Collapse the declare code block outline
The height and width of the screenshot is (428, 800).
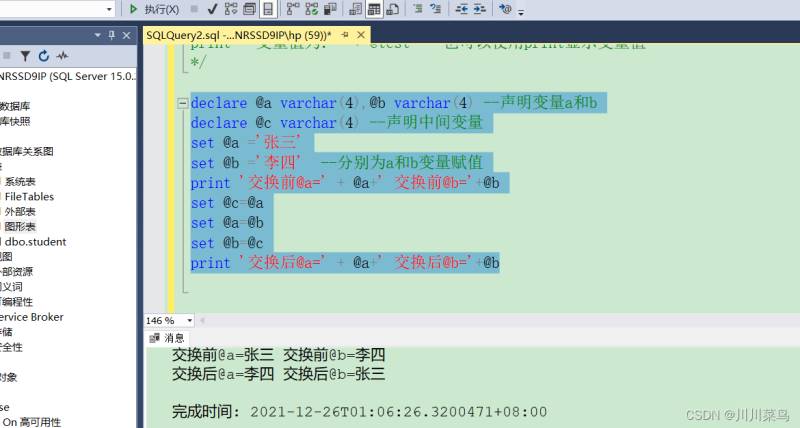182,104
